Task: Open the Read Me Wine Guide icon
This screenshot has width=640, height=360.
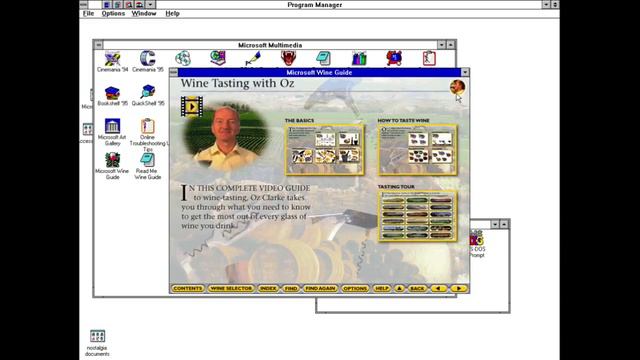Action: point(147,160)
